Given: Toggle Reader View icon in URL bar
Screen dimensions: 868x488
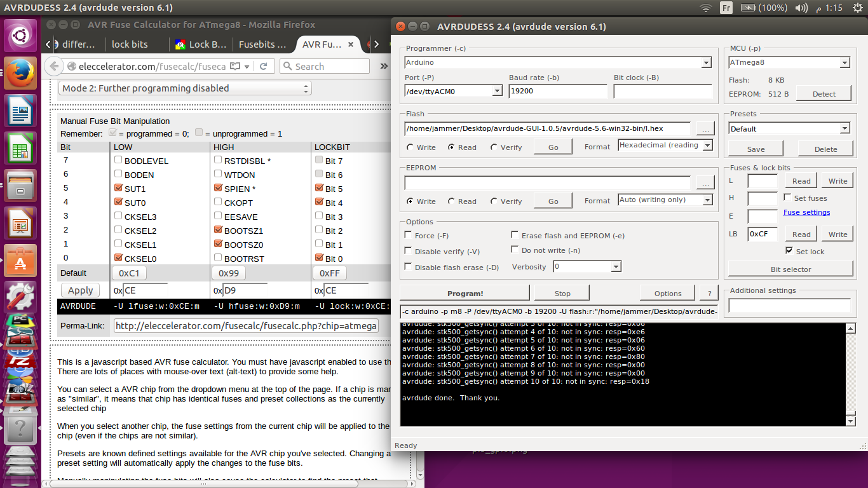Looking at the screenshot, I should pyautogui.click(x=235, y=66).
